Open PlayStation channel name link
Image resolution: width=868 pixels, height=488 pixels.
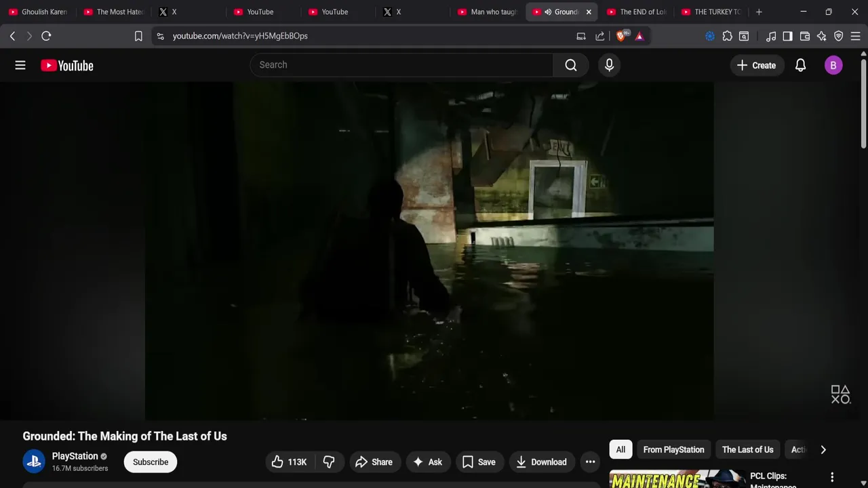pos(75,456)
